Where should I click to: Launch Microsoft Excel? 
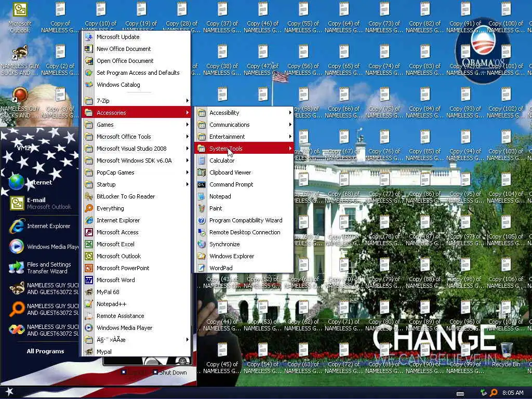click(136, 244)
